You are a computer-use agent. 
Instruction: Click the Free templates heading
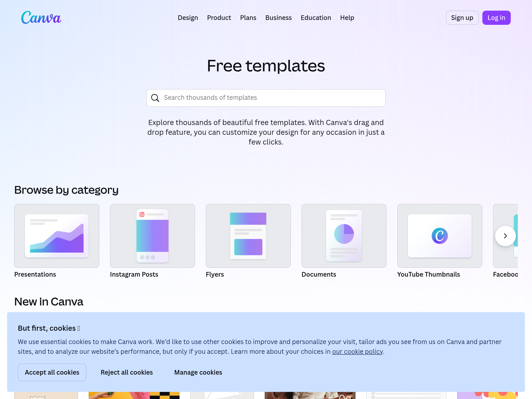[266, 66]
